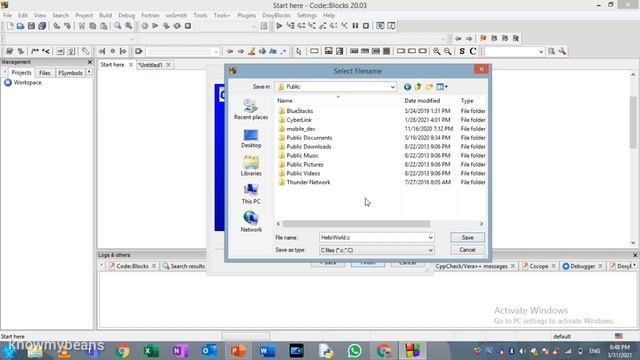Screen dimensions: 640x360
Task: Click the Find magnifier toolbar icon
Action: tap(118, 26)
